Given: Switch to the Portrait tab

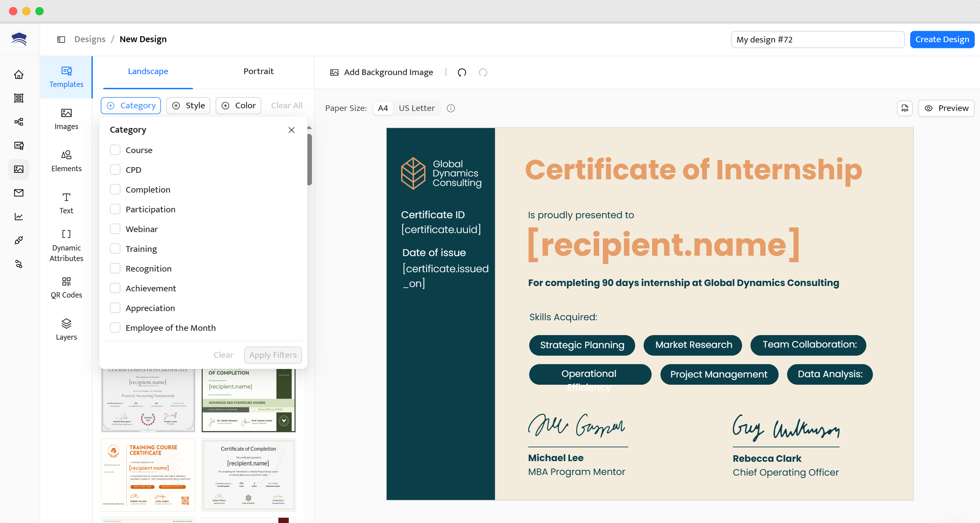Looking at the screenshot, I should tap(258, 71).
